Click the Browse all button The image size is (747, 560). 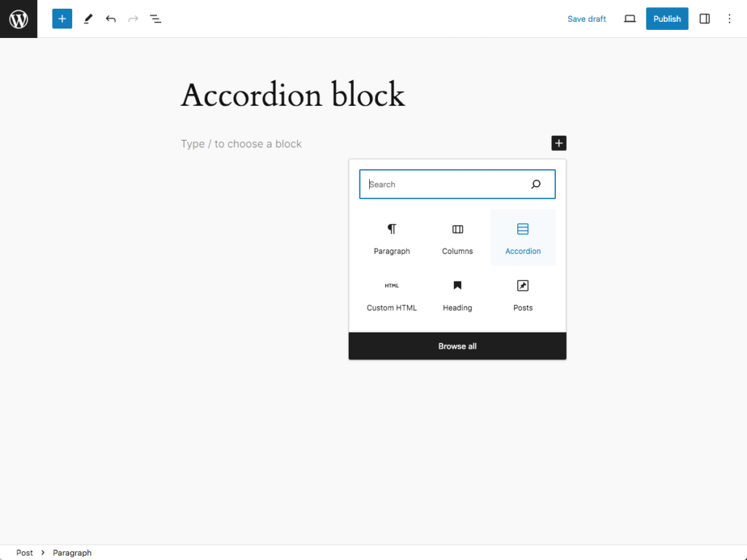[x=457, y=346]
